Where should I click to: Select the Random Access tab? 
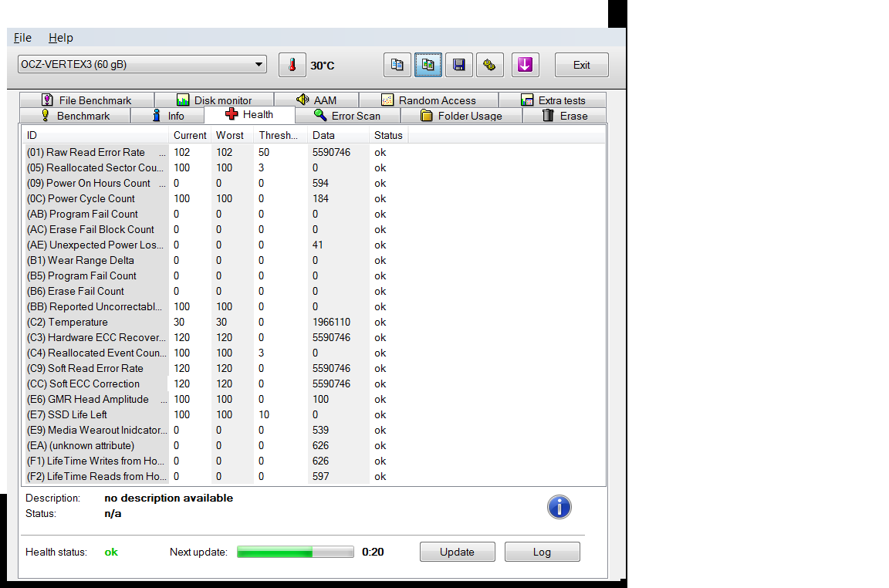428,100
